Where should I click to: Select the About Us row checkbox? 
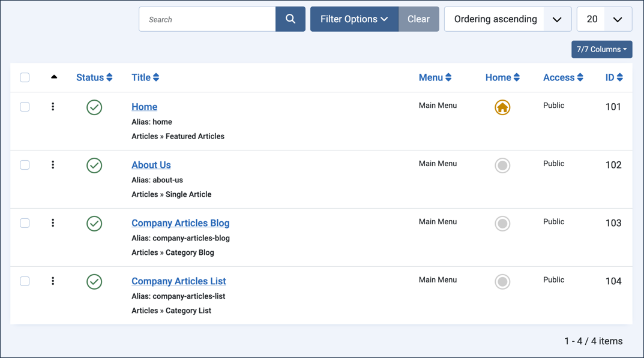point(25,165)
